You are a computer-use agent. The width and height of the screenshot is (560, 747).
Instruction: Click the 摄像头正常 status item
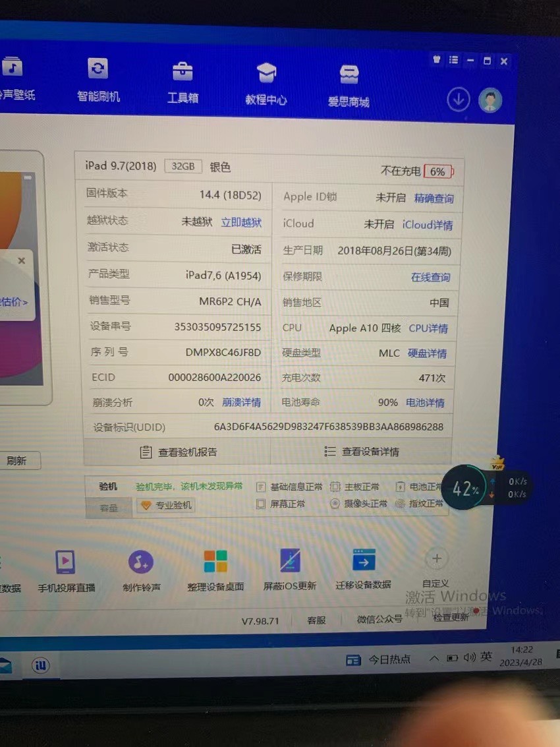[358, 503]
